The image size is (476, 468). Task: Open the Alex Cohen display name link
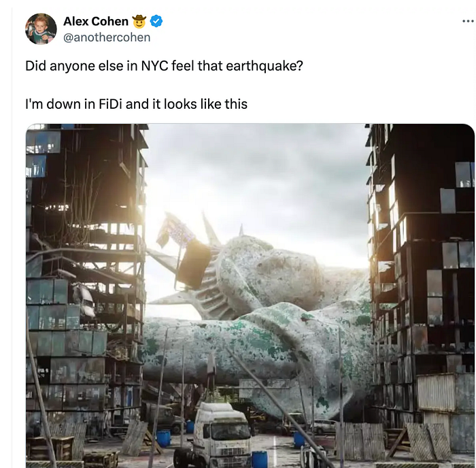96,21
